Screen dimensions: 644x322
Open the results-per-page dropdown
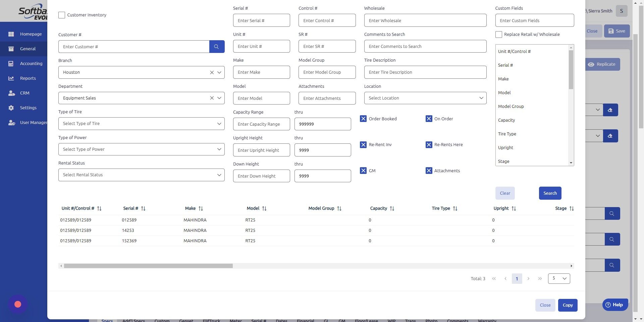(559, 278)
